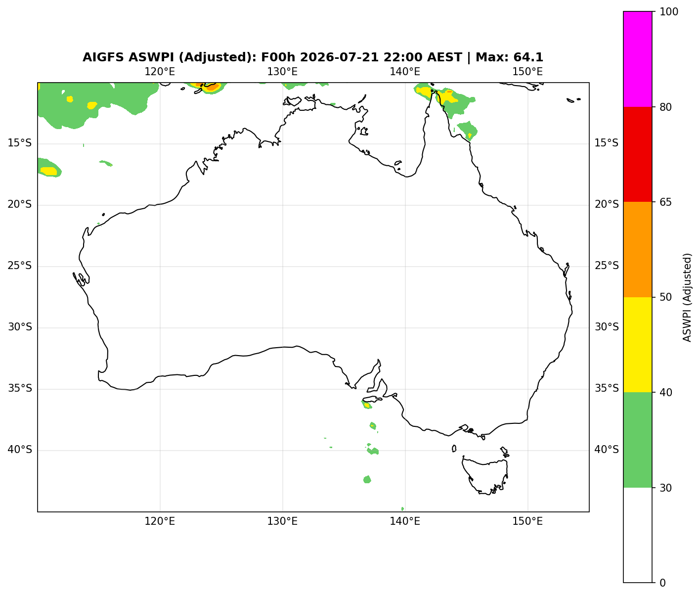This screenshot has height=596, width=700.
Task: Click the yellow 40-50 colorbar segment
Action: pos(638,345)
